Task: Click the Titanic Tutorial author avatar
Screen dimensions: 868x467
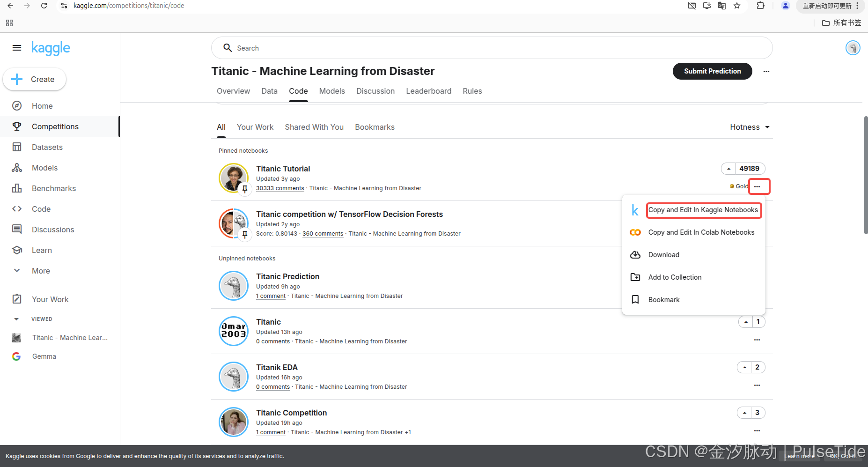Action: click(x=234, y=178)
